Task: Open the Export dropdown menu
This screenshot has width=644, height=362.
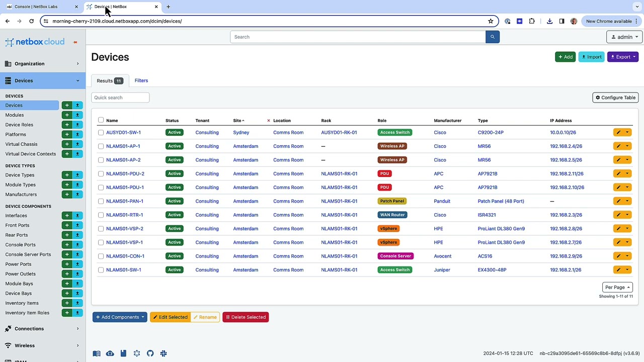Action: coord(623,57)
